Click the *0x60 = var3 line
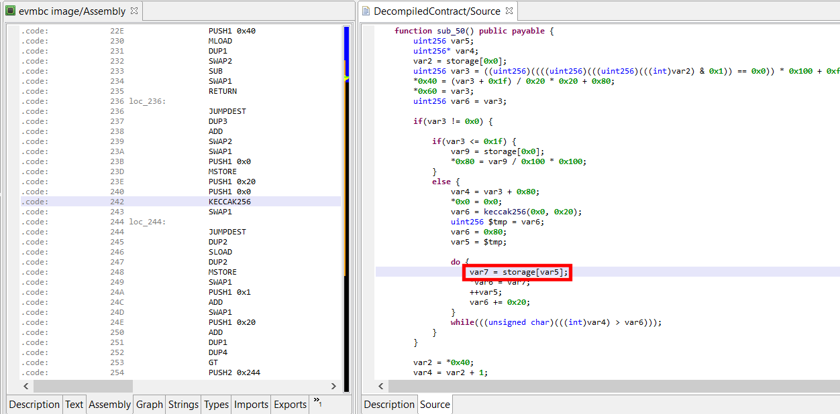The height and width of the screenshot is (414, 840). point(446,91)
